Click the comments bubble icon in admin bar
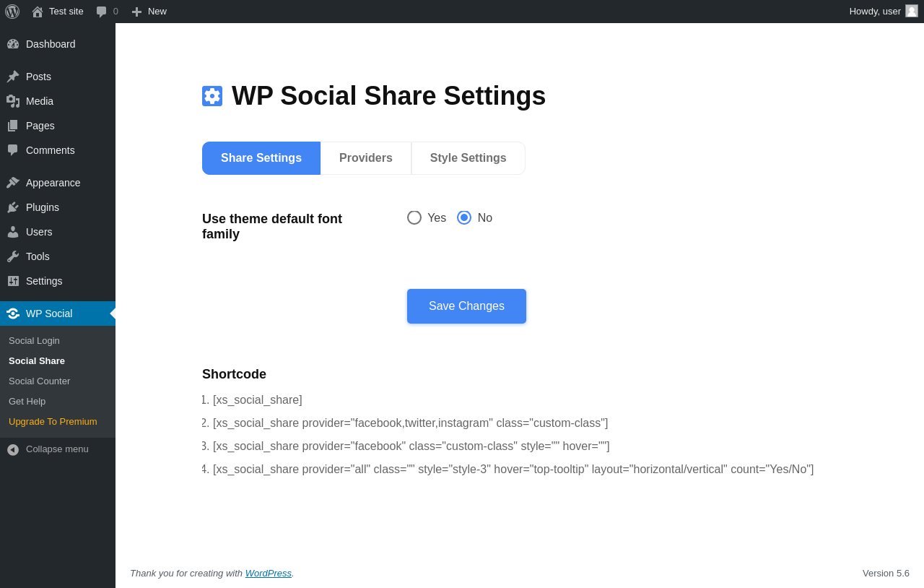This screenshot has height=588, width=924. tap(102, 12)
